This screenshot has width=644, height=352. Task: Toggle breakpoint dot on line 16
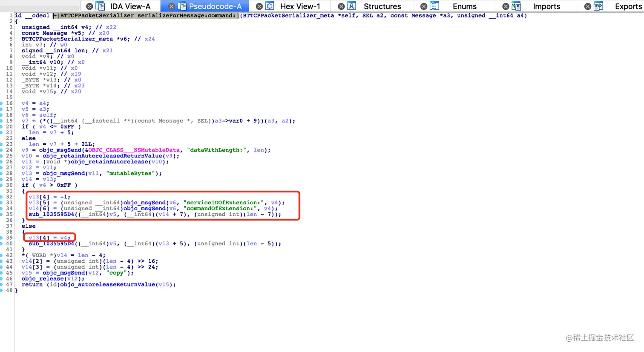(1, 103)
